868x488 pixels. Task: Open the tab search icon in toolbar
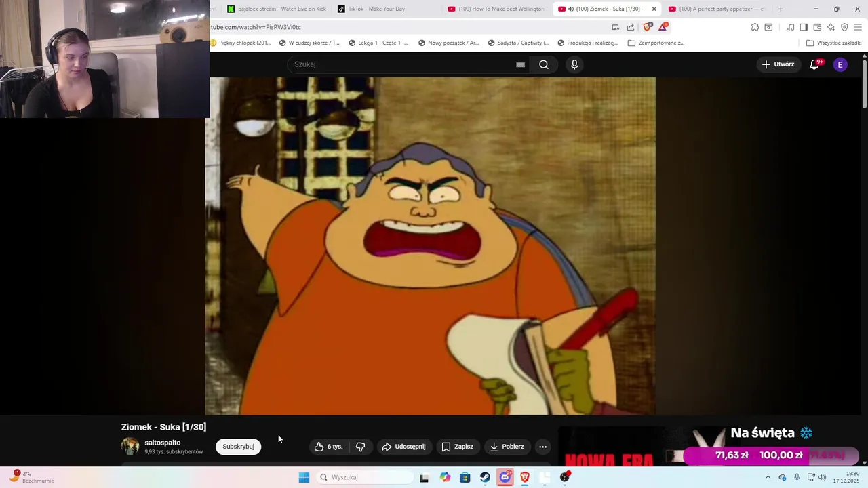click(768, 27)
